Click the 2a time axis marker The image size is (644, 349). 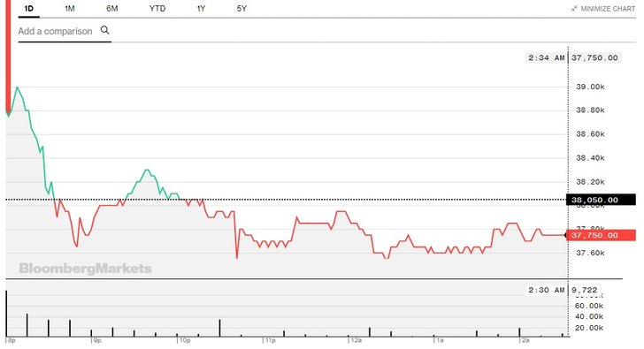[525, 340]
